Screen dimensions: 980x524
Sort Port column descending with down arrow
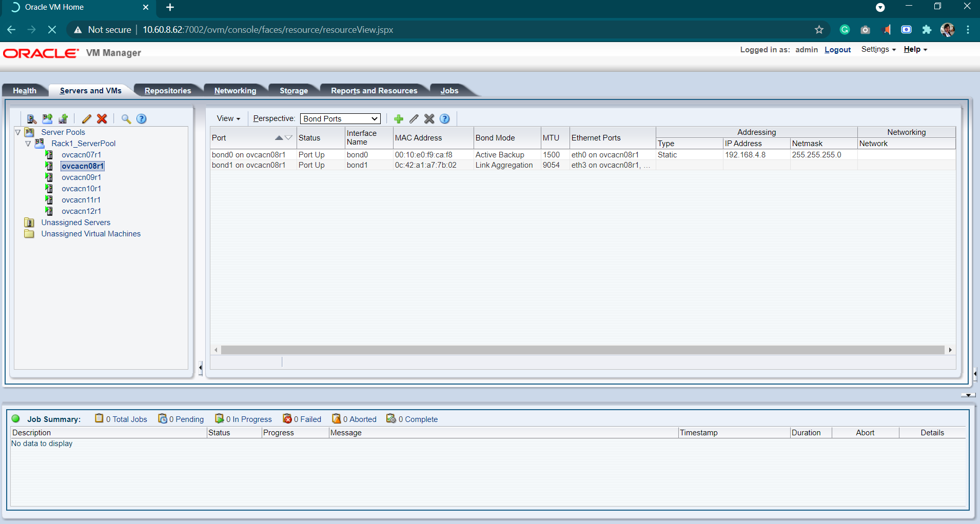click(288, 138)
